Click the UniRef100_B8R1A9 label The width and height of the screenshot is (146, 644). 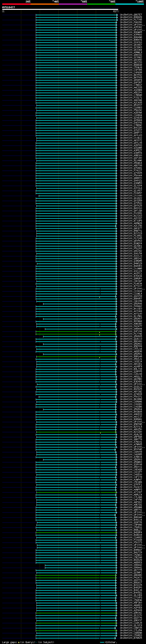[131, 357]
